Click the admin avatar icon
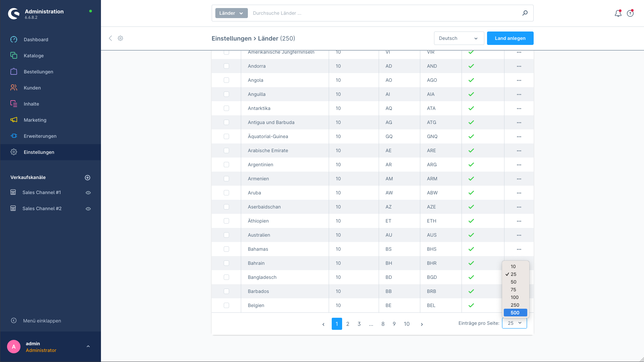644x362 pixels. tap(14, 347)
